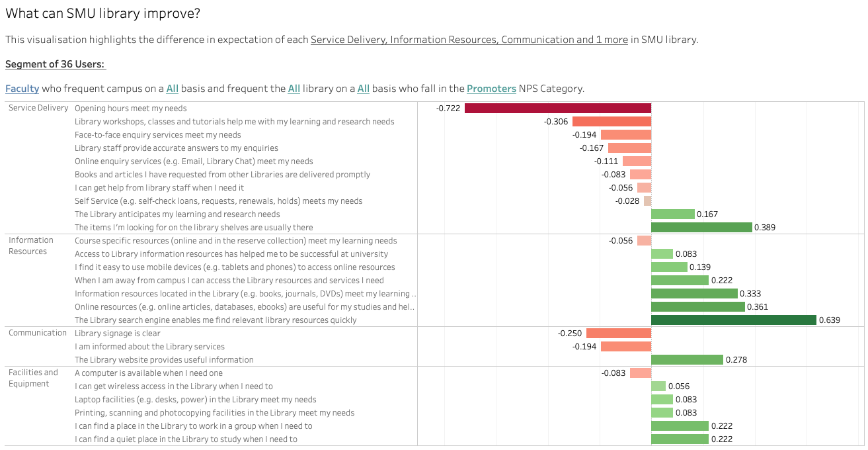The width and height of the screenshot is (868, 450).
Task: Click the 0.333 Information resources bar
Action: 694,293
